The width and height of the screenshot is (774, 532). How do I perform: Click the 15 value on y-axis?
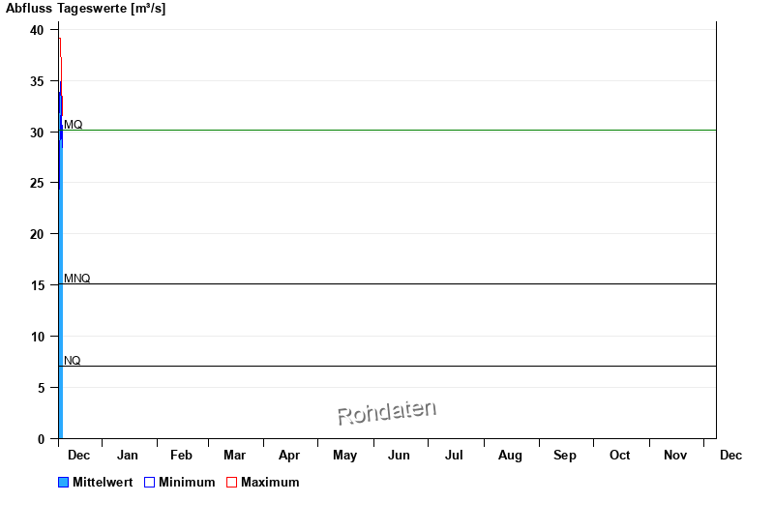[37, 285]
